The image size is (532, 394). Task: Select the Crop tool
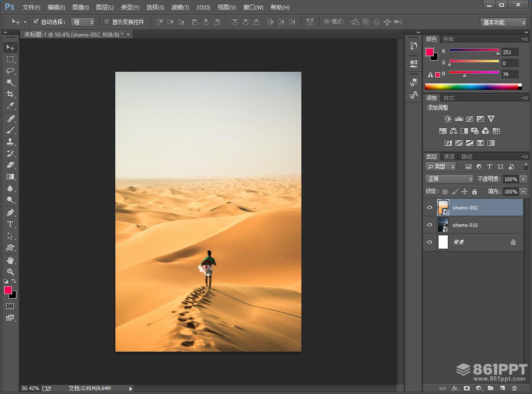(x=10, y=94)
